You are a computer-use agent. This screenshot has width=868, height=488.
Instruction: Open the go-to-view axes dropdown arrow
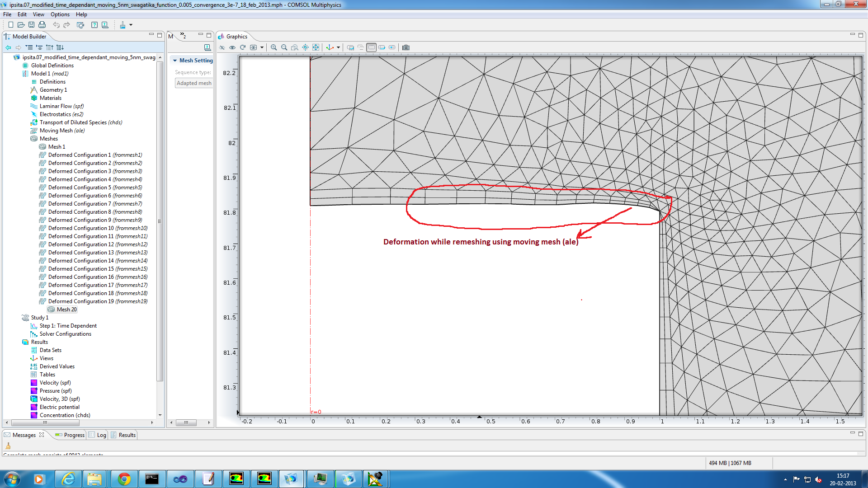pyautogui.click(x=338, y=47)
